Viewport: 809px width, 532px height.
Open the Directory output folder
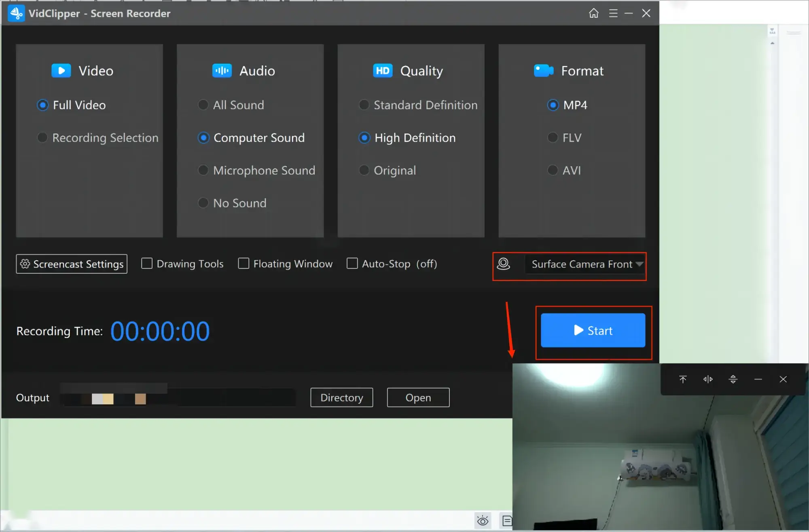coord(341,398)
